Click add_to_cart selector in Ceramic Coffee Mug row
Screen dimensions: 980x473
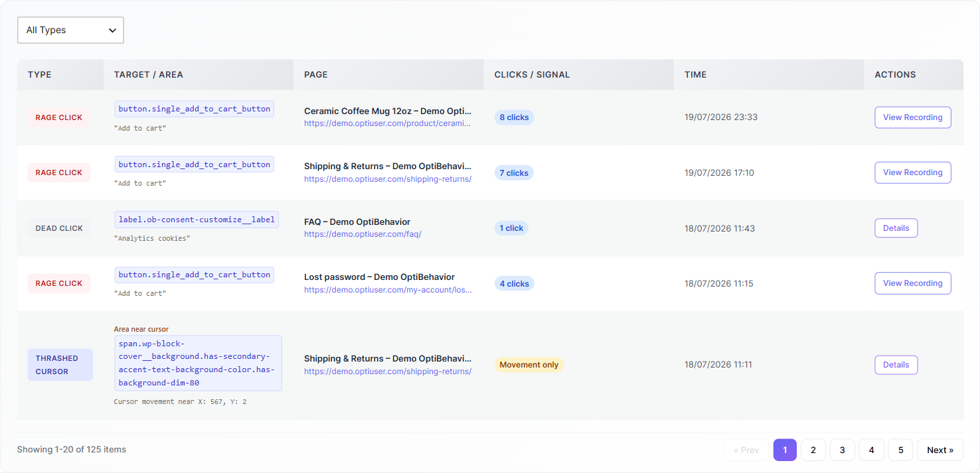coord(194,109)
